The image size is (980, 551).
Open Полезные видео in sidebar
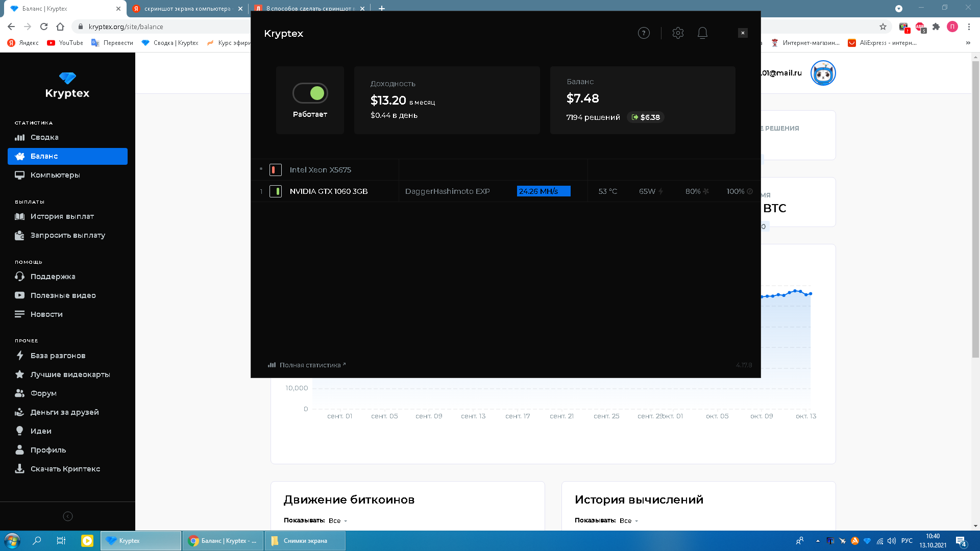(x=67, y=295)
